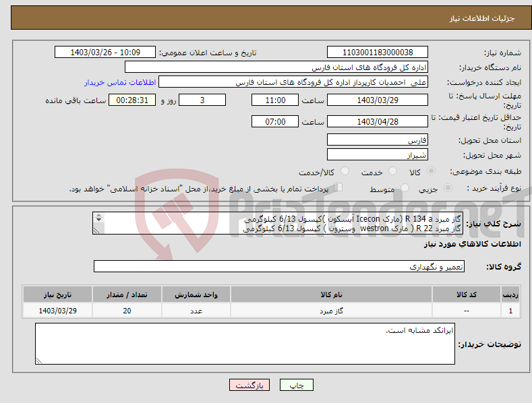Viewport: 532px width, 403px height.
Task: Click the delivery province field فارس
Action: [x=378, y=139]
